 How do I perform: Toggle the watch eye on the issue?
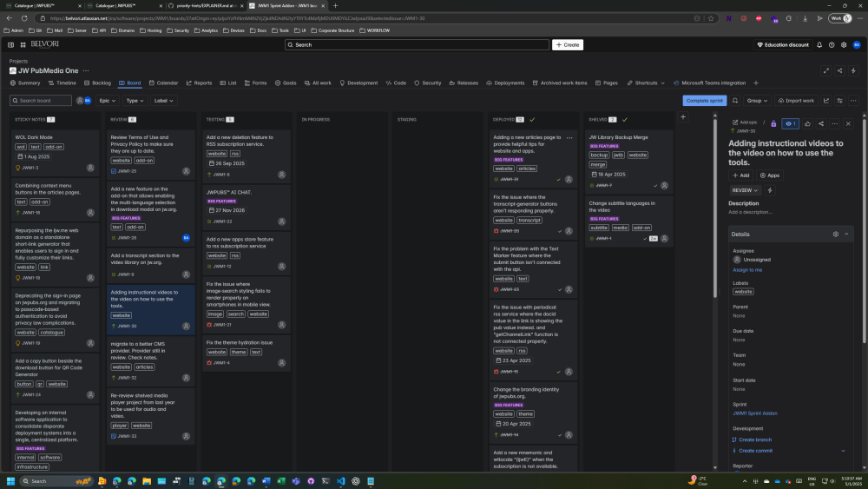[790, 123]
